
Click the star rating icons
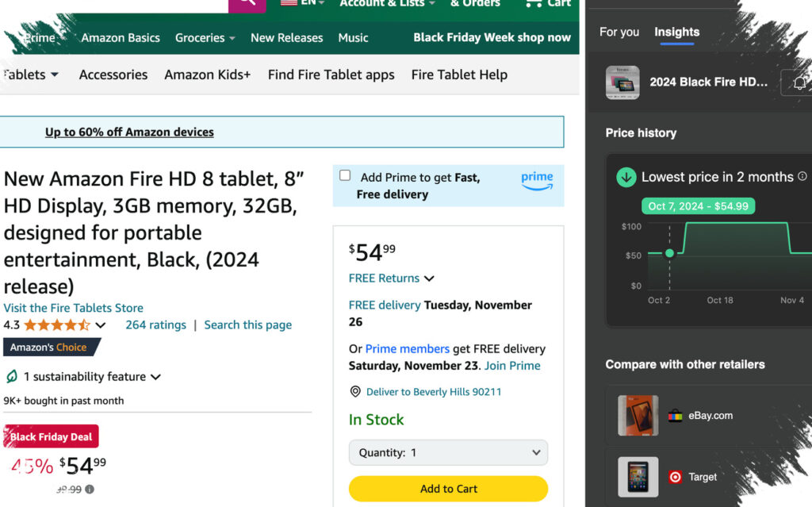[x=57, y=325]
